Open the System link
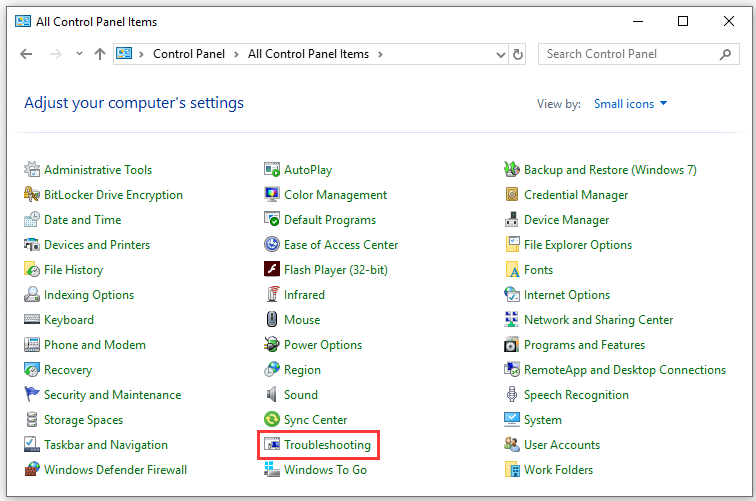The width and height of the screenshot is (756, 501). coord(542,420)
